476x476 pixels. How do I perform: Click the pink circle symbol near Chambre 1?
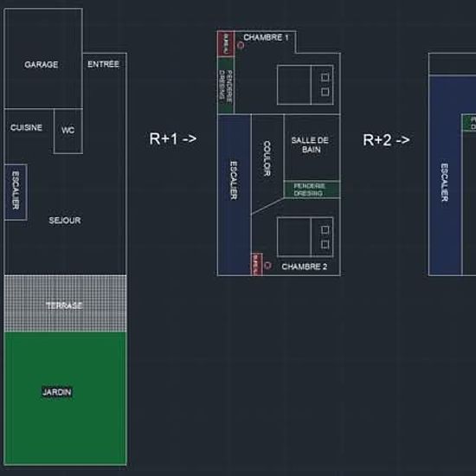click(241, 45)
